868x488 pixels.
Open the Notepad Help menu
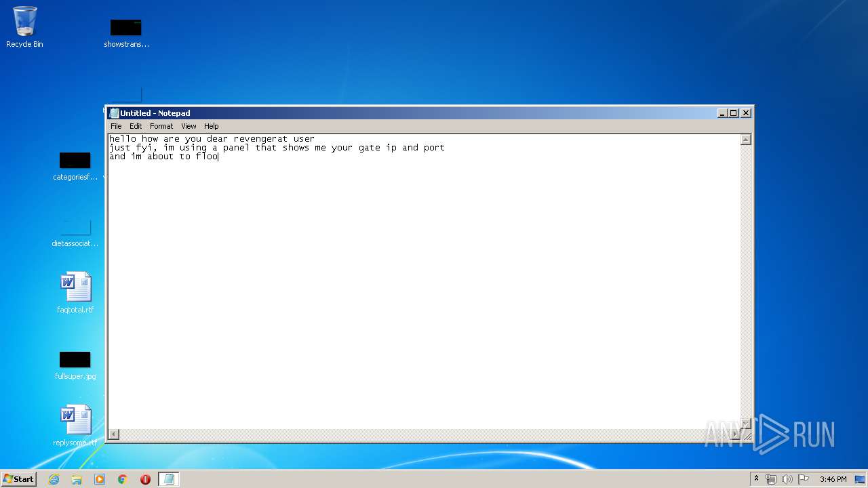(212, 126)
